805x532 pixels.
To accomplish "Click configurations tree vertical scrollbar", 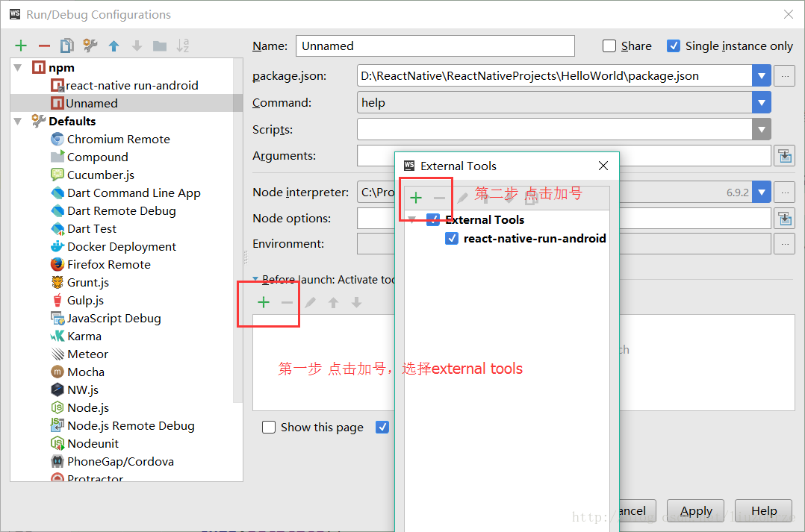I will (237, 231).
